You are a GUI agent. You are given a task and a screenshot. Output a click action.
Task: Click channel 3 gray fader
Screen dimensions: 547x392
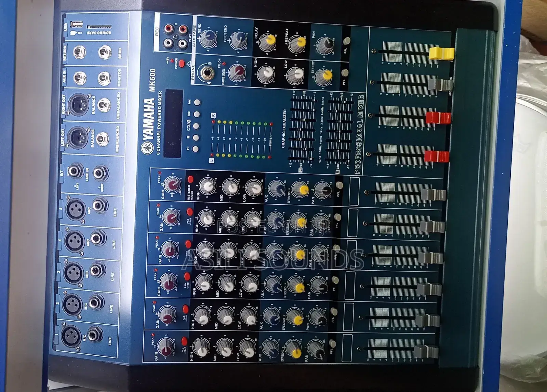click(430, 289)
